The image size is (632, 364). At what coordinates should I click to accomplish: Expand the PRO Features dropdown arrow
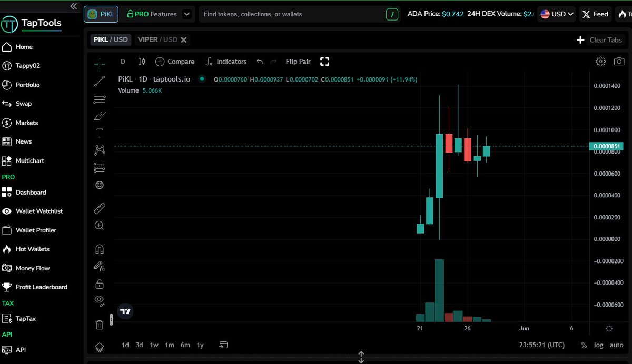click(x=186, y=14)
